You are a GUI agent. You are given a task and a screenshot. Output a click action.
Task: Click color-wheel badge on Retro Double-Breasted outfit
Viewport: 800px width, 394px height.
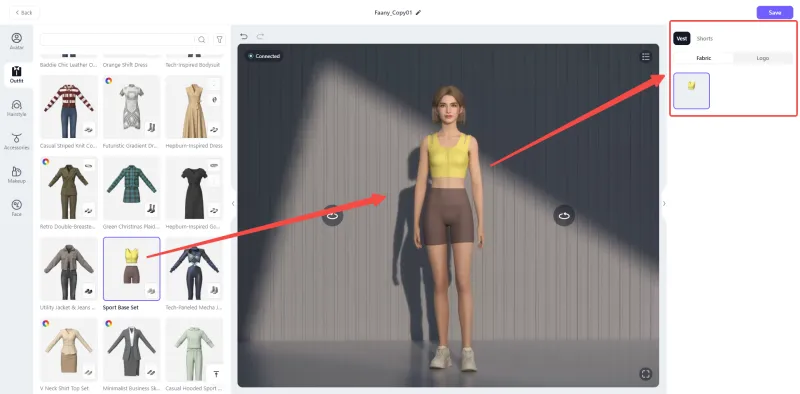point(46,161)
